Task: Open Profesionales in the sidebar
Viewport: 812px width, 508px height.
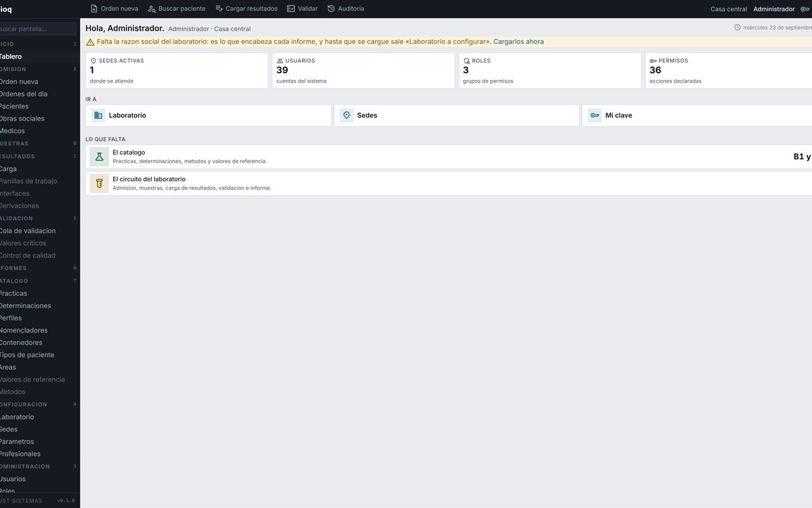Action: 39,454
